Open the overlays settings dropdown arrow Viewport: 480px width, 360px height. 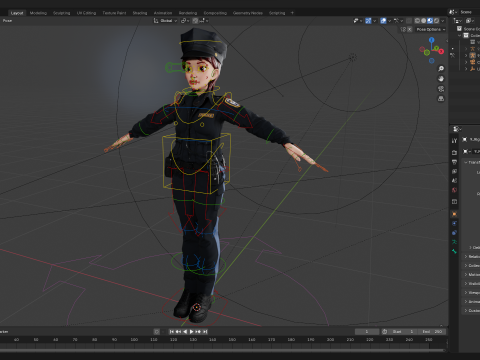[389, 21]
